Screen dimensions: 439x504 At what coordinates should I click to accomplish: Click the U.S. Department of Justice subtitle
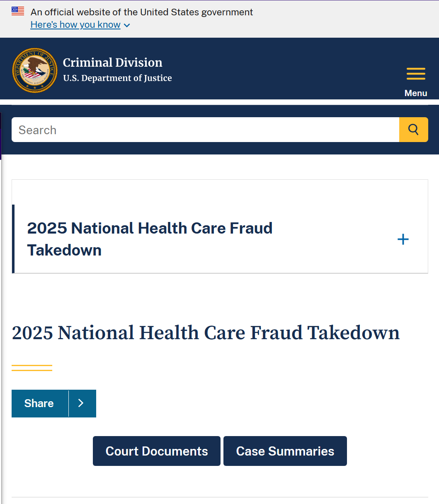[117, 78]
